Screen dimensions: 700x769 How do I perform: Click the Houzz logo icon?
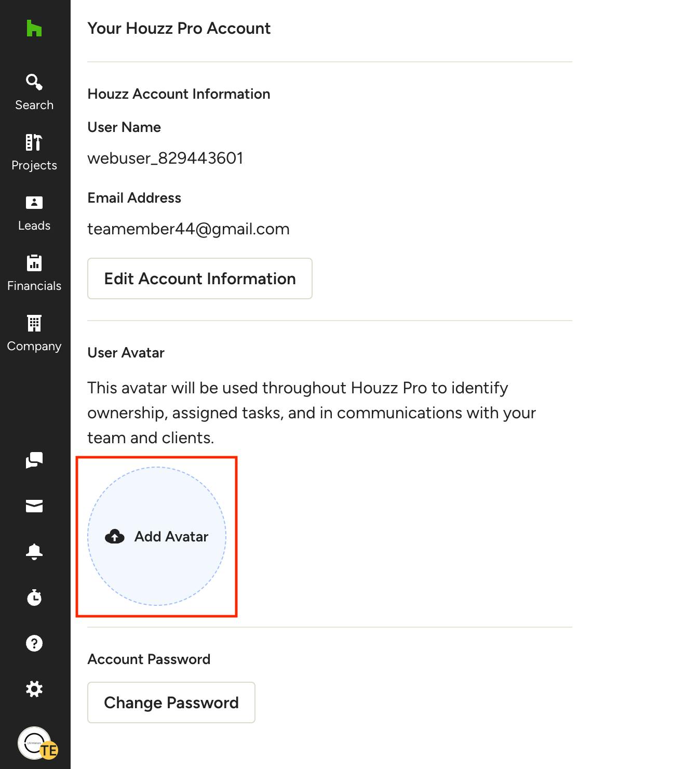pos(34,28)
